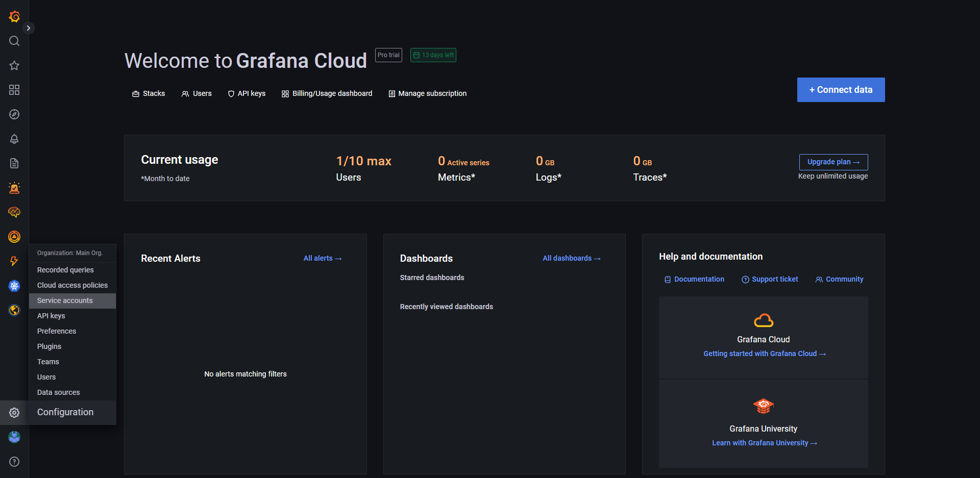
Task: Click the 1/10 max Users value
Action: 363,161
